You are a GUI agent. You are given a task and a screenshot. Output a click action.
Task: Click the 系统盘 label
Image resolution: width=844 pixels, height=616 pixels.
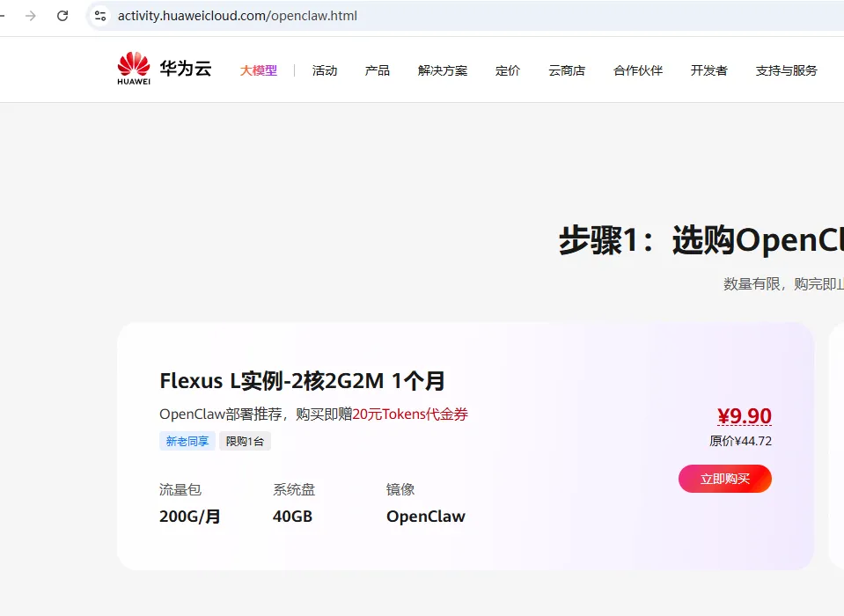click(294, 489)
